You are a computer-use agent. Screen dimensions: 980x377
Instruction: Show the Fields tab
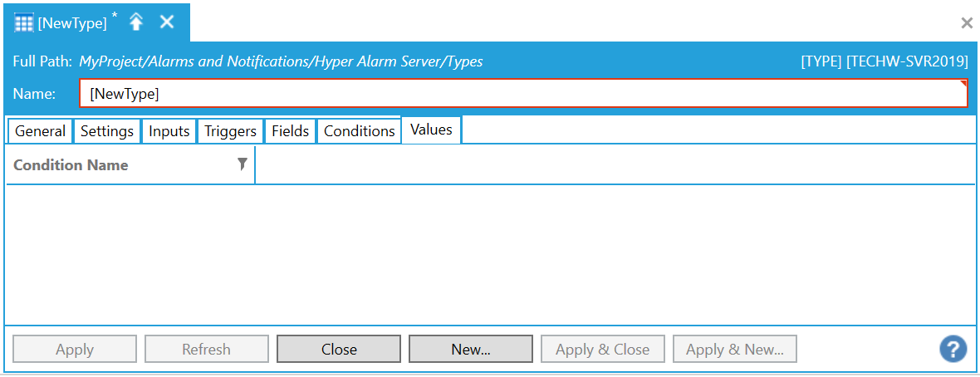click(x=291, y=131)
